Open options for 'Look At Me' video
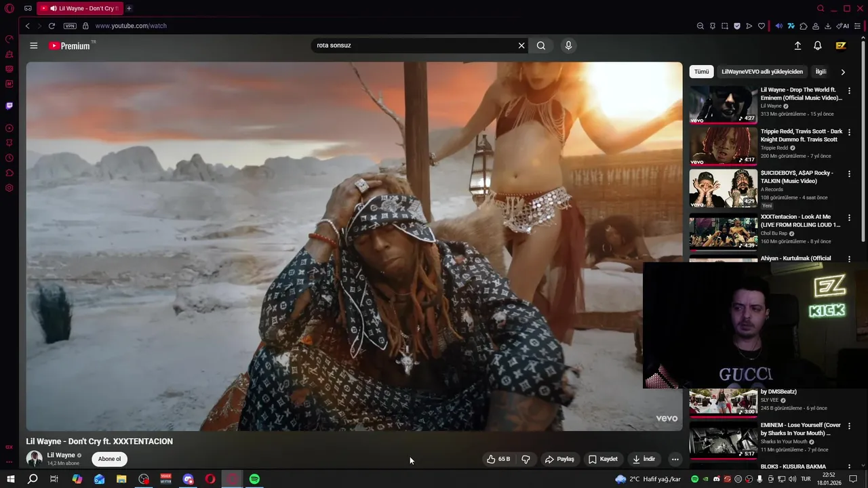Image resolution: width=868 pixels, height=488 pixels. coord(849,218)
